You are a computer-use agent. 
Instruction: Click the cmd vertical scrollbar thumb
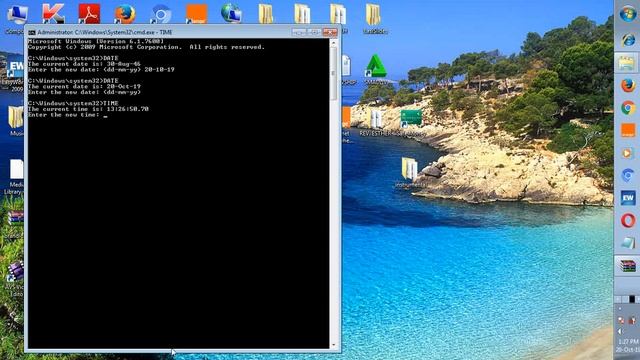tap(333, 73)
